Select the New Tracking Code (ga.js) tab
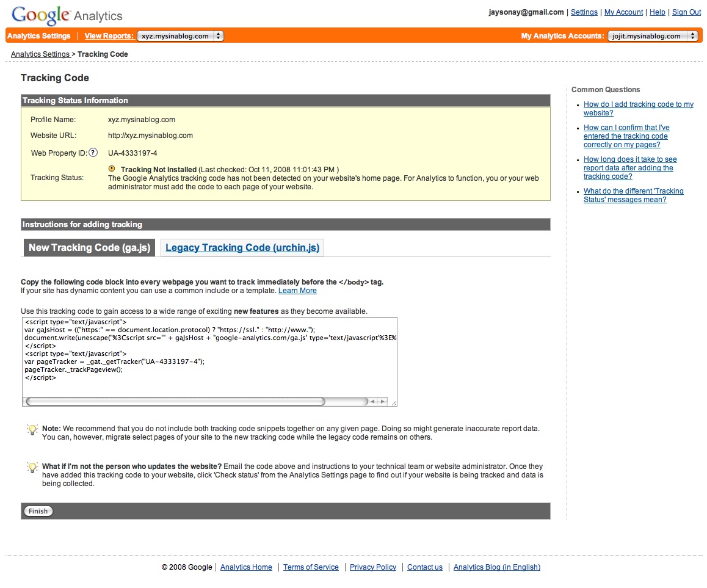707x588 pixels. click(x=89, y=247)
